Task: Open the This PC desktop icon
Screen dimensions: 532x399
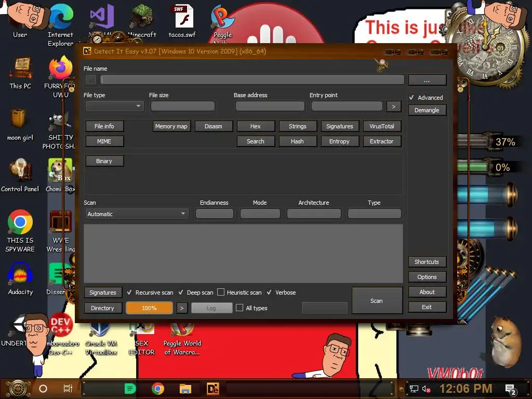Action: (20, 73)
